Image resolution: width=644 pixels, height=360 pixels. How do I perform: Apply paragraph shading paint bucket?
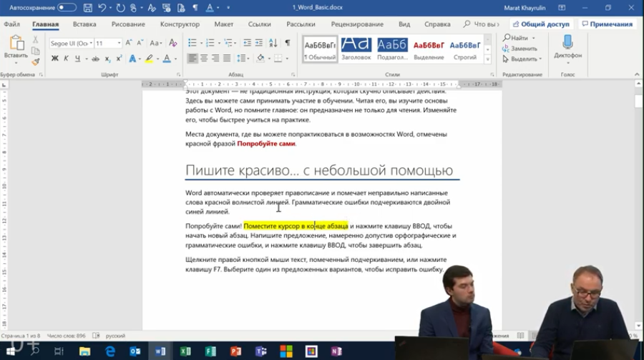click(x=260, y=59)
